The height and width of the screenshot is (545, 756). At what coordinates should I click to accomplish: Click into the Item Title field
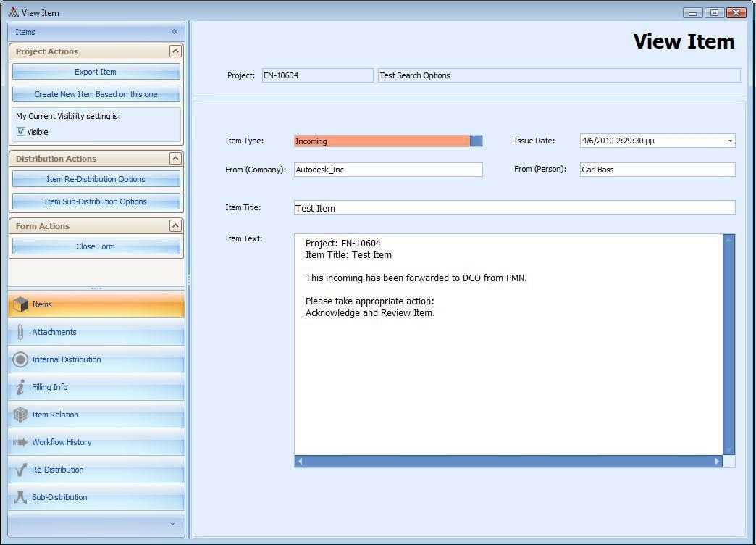(x=514, y=208)
